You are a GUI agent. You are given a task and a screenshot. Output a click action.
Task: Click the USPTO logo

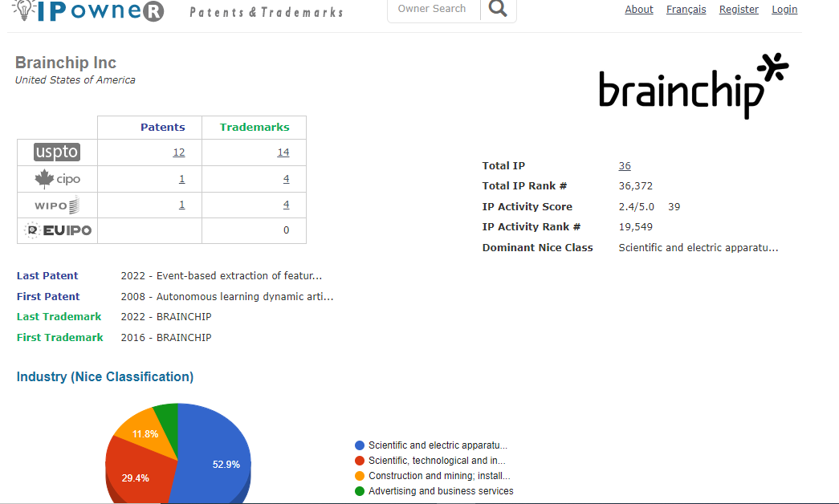[57, 152]
